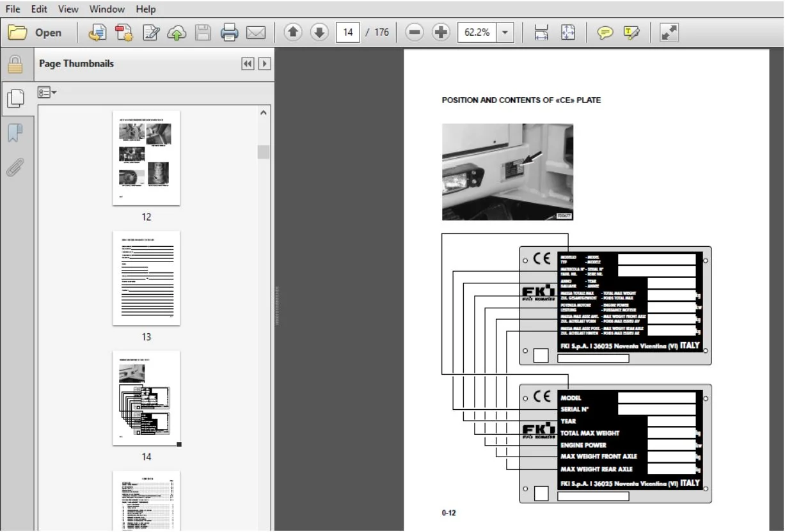Click the MODEL label on lower plate
The width and height of the screenshot is (785, 532).
tap(571, 398)
